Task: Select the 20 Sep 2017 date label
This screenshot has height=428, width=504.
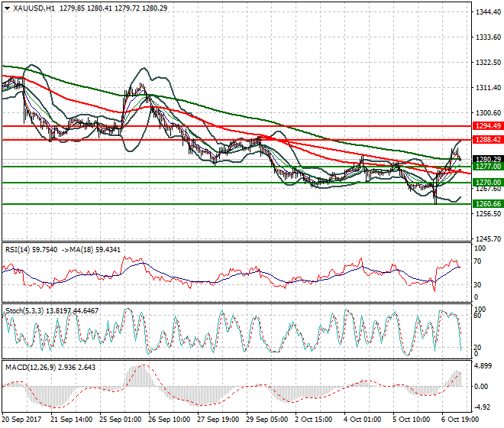Action: [21, 420]
